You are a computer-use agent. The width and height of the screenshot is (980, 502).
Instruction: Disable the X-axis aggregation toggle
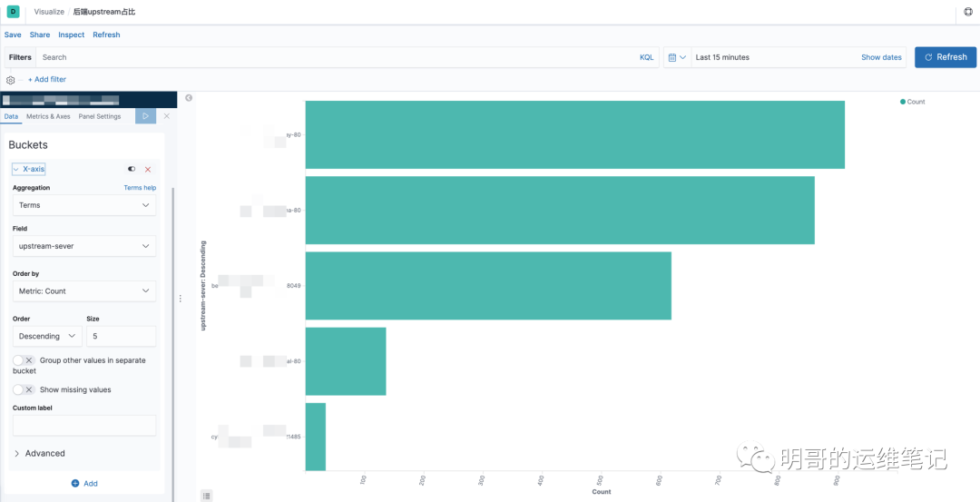point(132,169)
